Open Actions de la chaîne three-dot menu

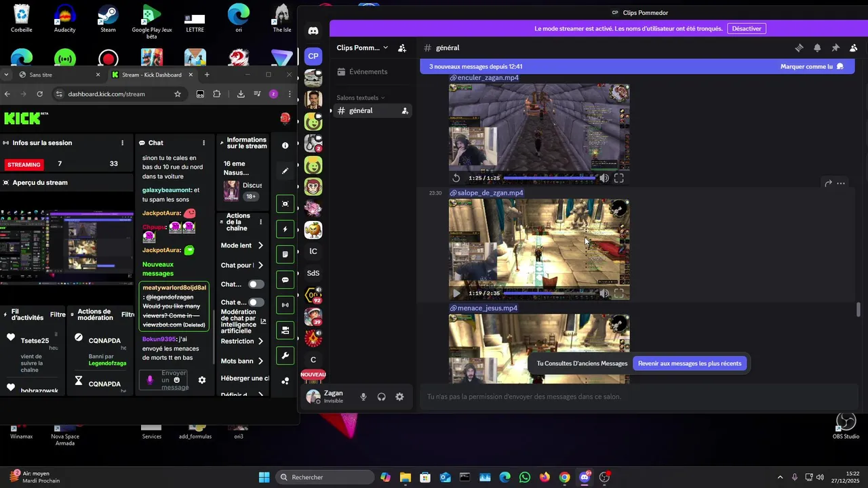click(x=260, y=222)
